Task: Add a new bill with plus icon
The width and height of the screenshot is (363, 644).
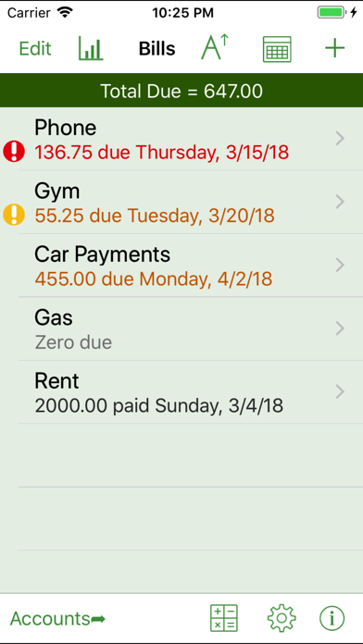Action: pos(334,48)
